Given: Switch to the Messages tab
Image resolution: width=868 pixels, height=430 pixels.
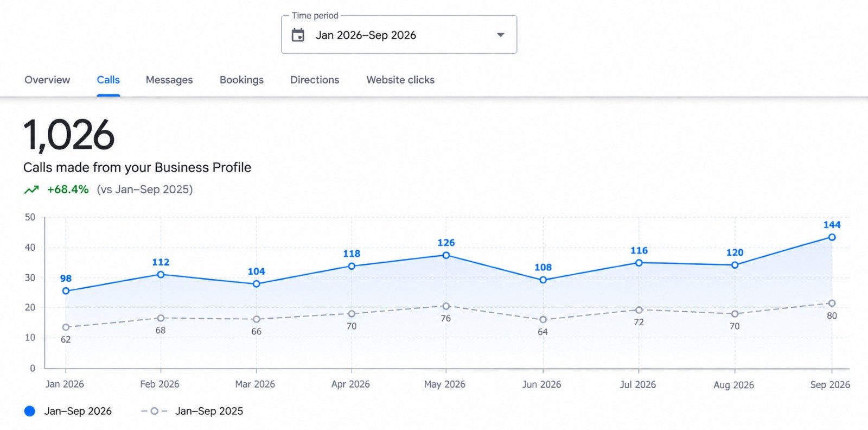Looking at the screenshot, I should [x=169, y=80].
